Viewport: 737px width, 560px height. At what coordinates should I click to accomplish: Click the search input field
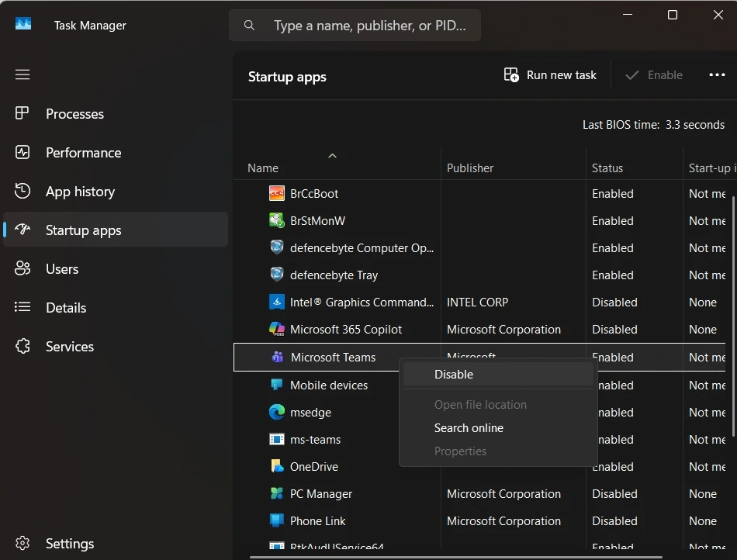tap(355, 26)
